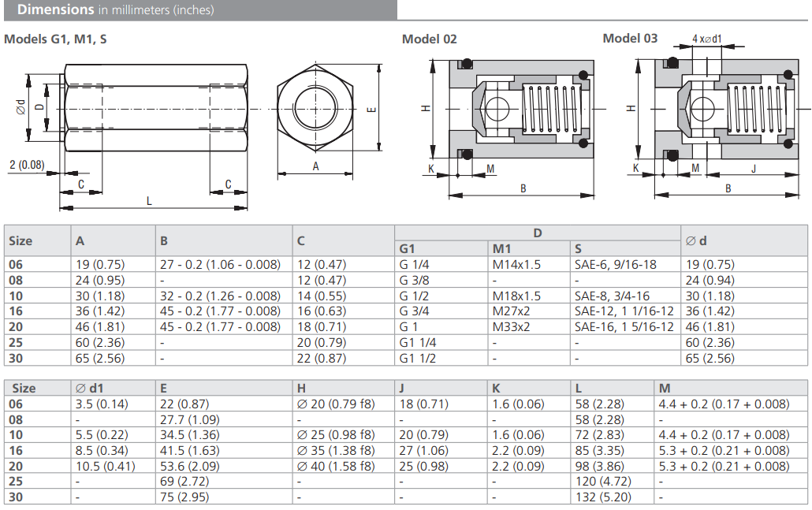Click the G1 1/2 thread cell
The width and height of the screenshot is (812, 510).
coord(419,357)
